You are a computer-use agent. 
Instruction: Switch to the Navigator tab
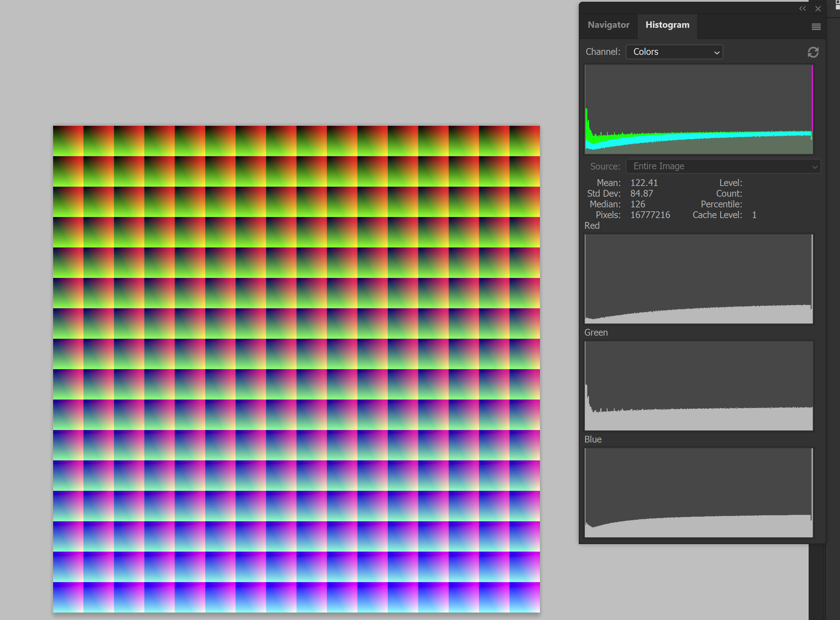click(608, 25)
